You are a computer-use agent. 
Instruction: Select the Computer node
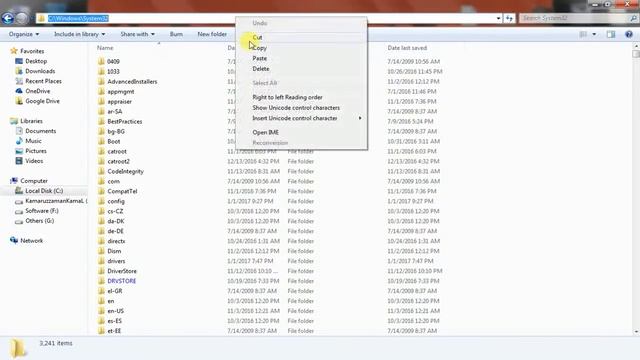point(34,181)
